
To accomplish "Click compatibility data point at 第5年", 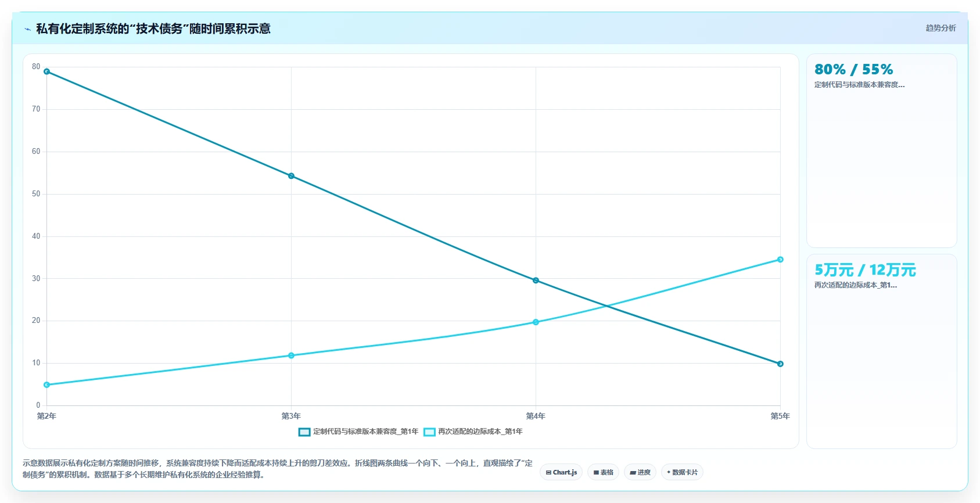I will coord(780,364).
